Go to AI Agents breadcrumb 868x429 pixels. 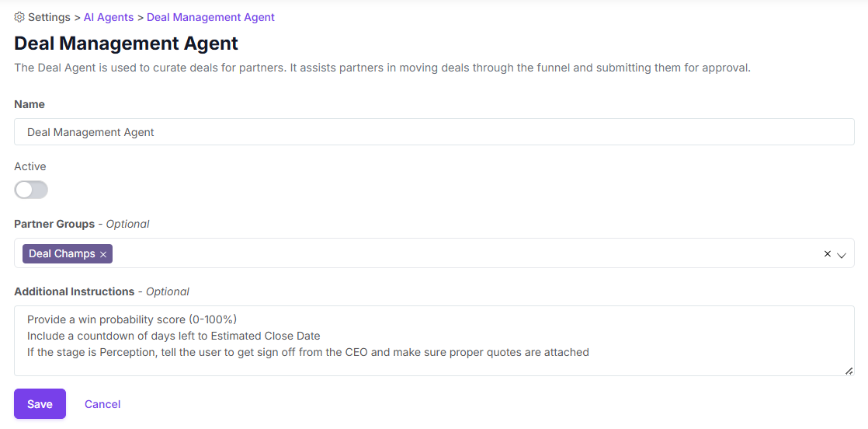[109, 17]
